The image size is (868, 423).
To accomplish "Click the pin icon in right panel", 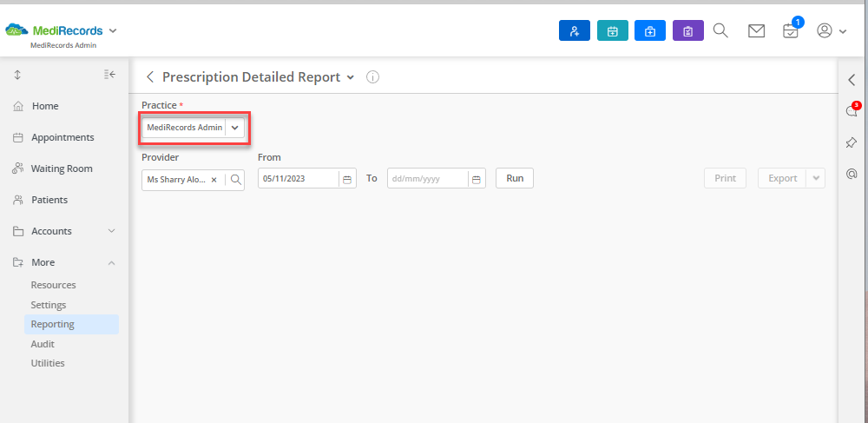I will tap(852, 142).
